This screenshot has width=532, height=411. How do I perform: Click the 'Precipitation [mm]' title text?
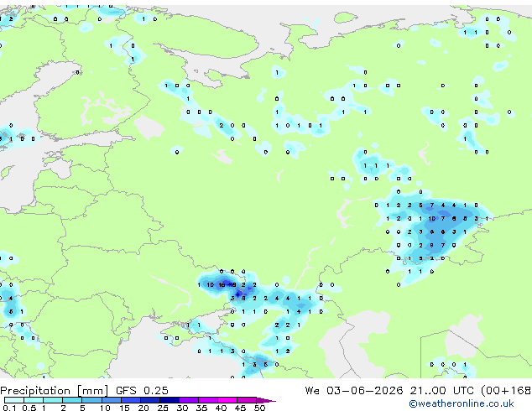point(55,391)
